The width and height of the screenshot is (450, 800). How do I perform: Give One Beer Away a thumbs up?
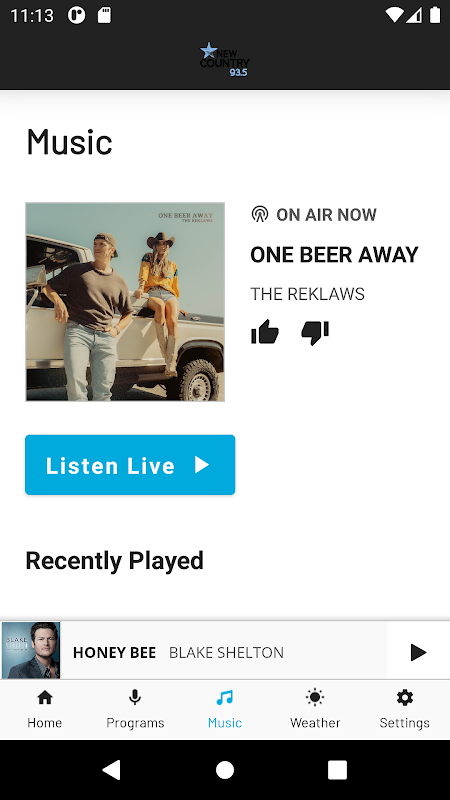[x=265, y=332]
